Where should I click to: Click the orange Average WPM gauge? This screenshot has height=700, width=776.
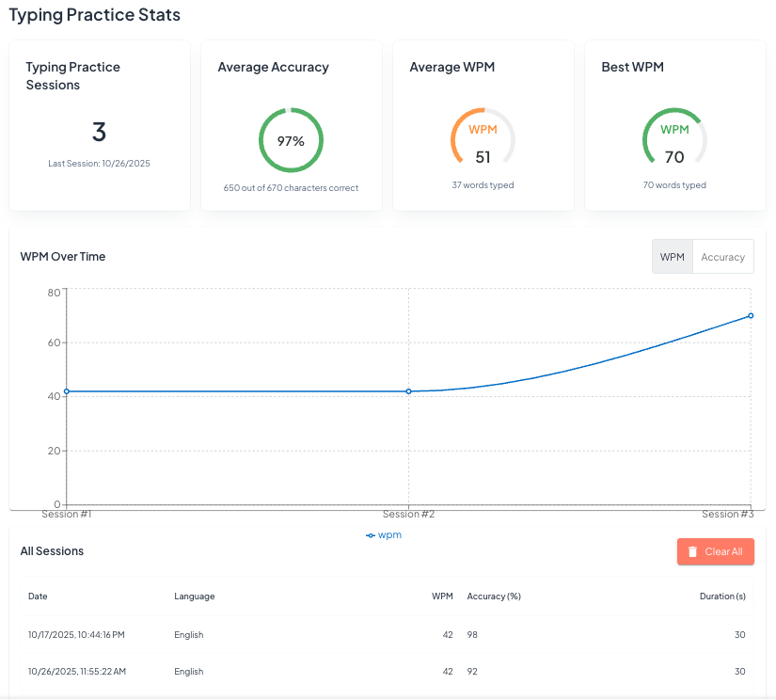[483, 139]
